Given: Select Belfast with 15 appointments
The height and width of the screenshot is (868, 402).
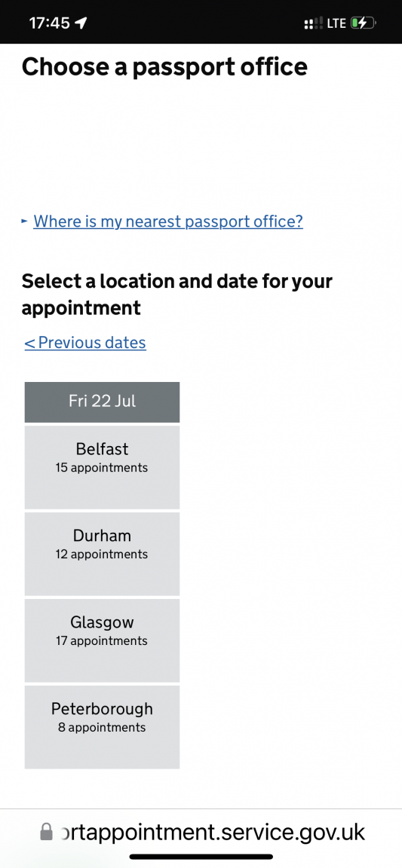Looking at the screenshot, I should point(102,467).
